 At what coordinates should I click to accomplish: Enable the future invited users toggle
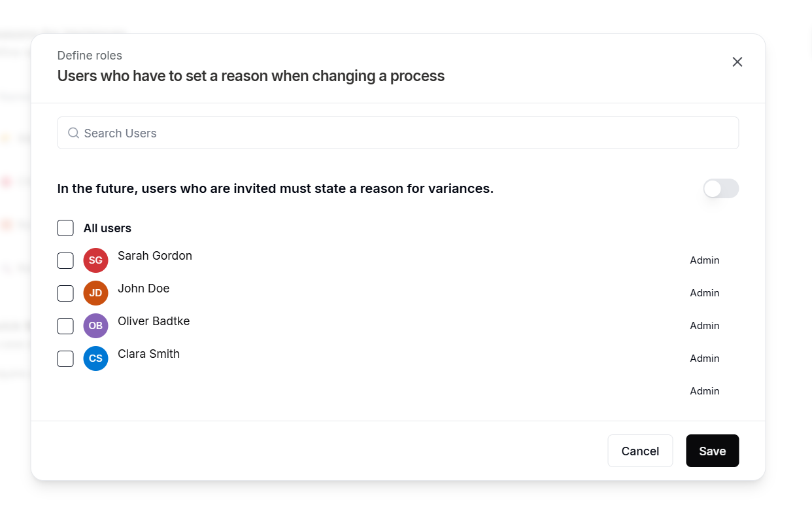click(720, 188)
